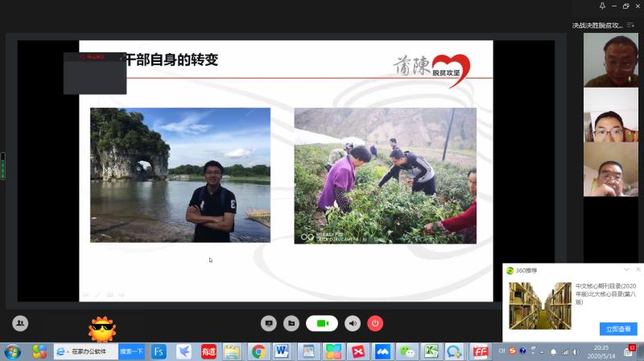Expand the participant panel list menu
The height and width of the screenshot is (361, 644).
click(630, 25)
